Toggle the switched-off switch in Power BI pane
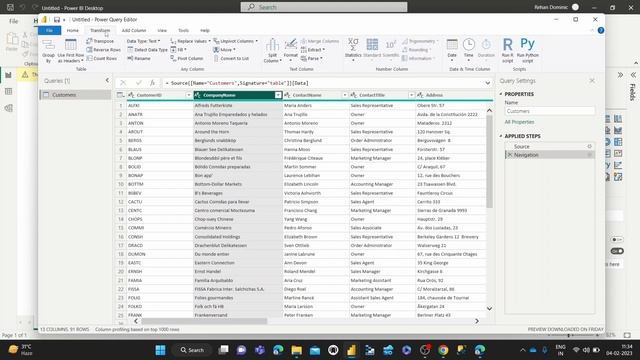640x360 pixels. [617, 240]
